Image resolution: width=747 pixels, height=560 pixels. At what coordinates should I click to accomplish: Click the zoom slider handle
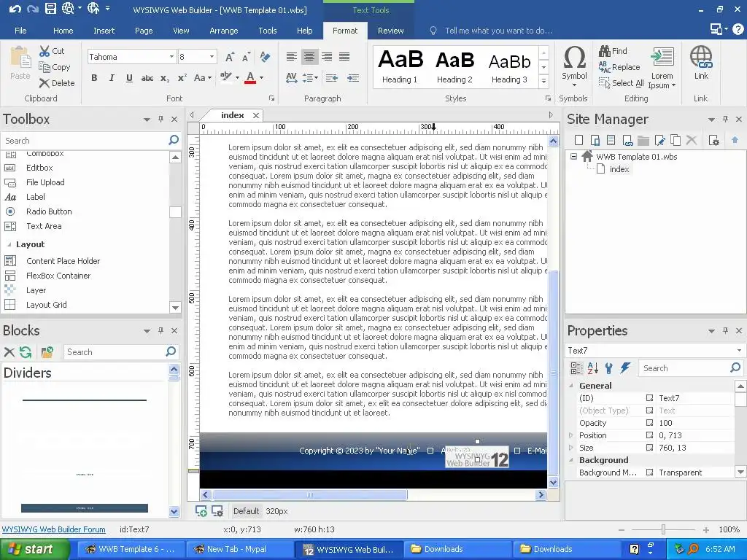click(663, 529)
